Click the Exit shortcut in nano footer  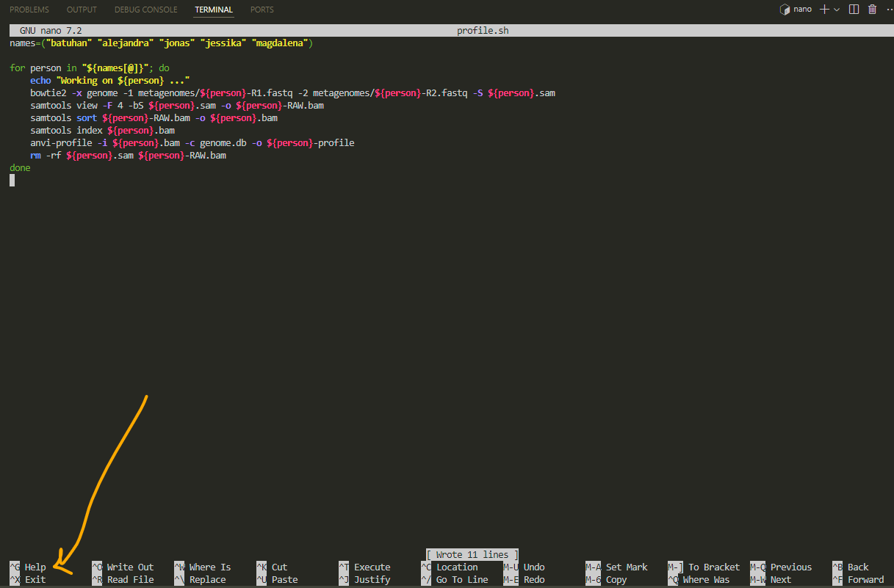point(35,579)
